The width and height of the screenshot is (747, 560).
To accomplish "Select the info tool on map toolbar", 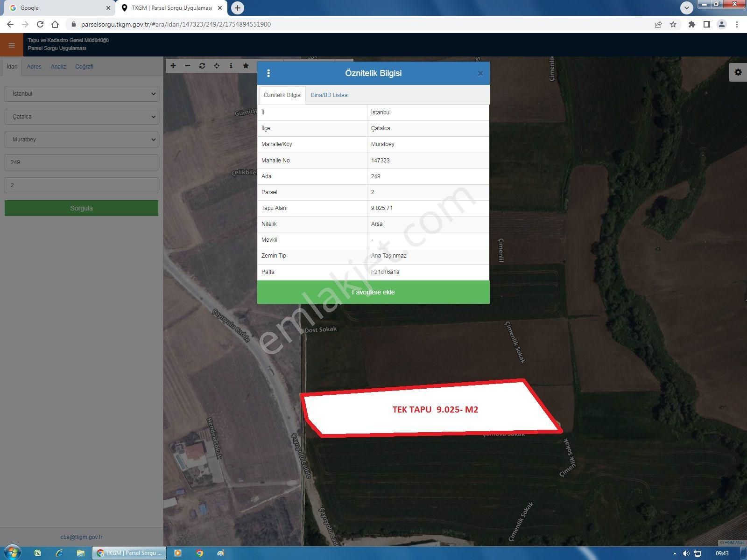I will click(x=231, y=66).
